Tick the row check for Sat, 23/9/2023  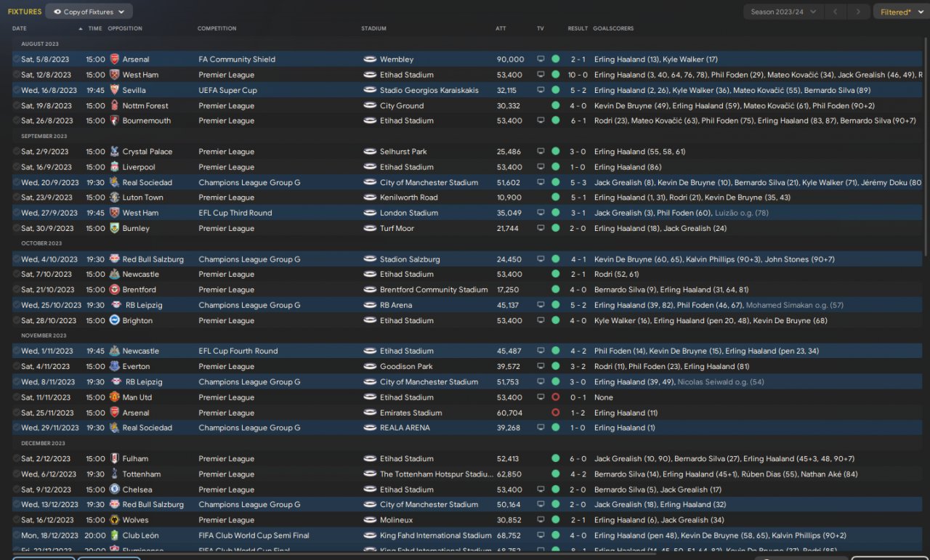click(x=17, y=198)
